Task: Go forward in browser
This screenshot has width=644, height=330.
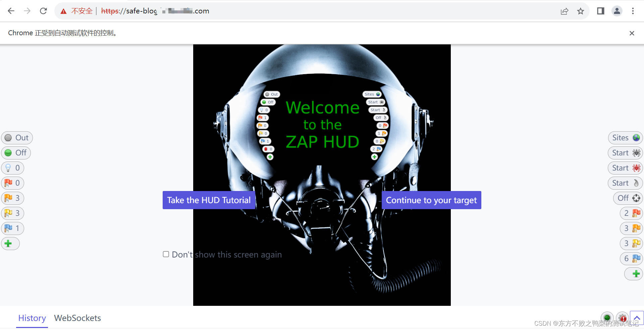Action: tap(27, 11)
